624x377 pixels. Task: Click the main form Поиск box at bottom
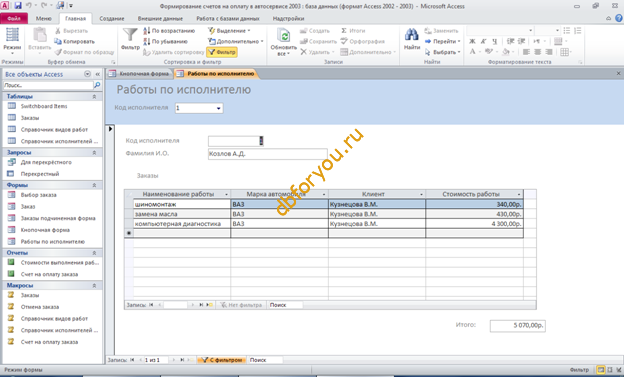coord(265,360)
